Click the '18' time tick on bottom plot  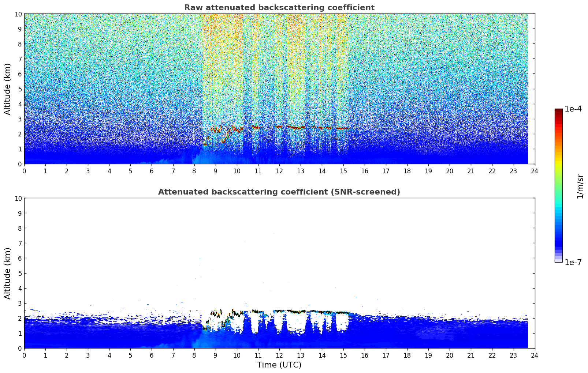[x=407, y=355]
